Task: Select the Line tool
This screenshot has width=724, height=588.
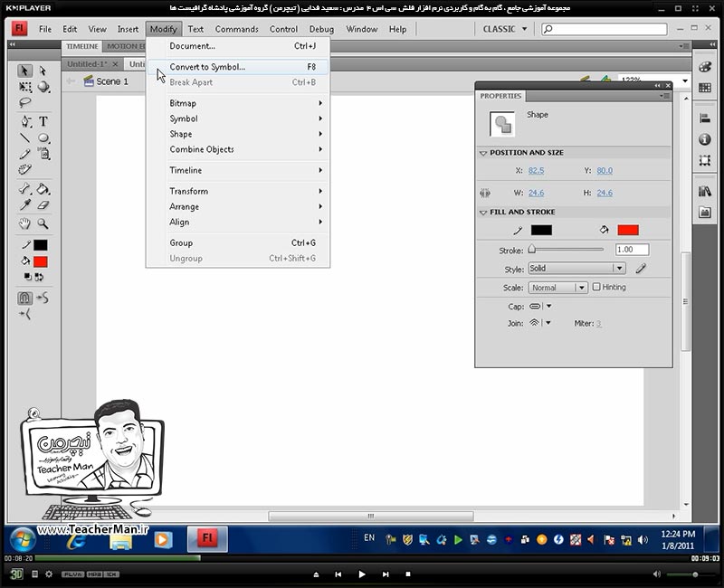Action: pyautogui.click(x=25, y=138)
